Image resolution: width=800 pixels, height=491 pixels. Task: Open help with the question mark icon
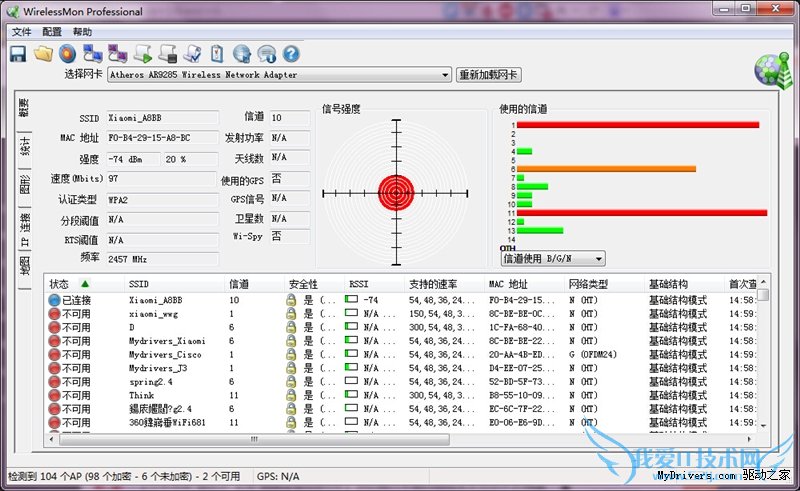291,54
